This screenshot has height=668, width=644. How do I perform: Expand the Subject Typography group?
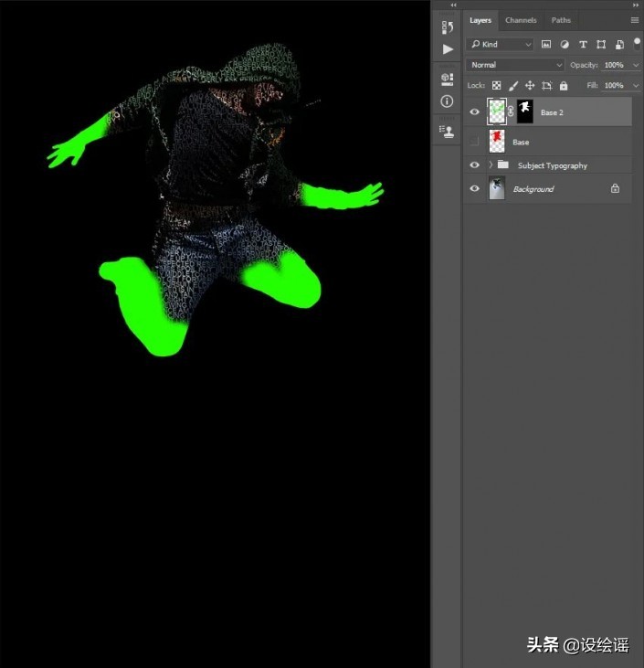point(491,164)
